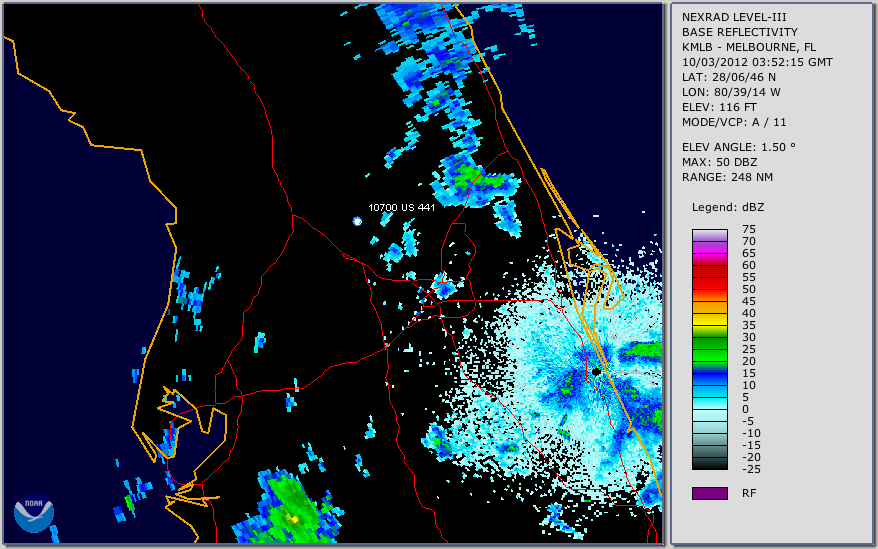878x549 pixels.
Task: Select the 'LON: 80/39/14 W' line
Action: 731,92
